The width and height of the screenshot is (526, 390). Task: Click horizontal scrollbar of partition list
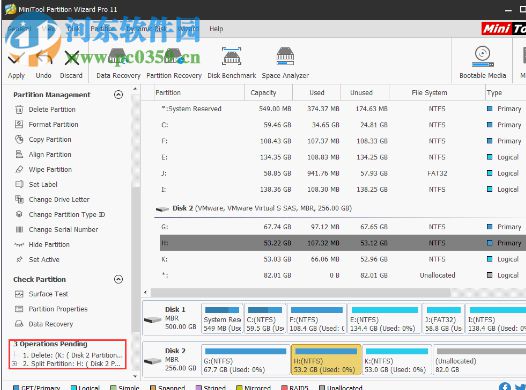click(301, 292)
